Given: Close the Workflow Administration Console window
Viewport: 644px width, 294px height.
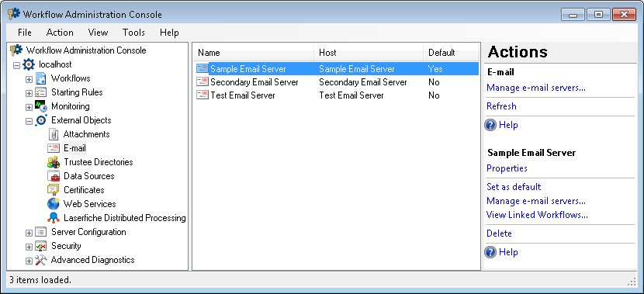Looking at the screenshot, I should (624, 15).
